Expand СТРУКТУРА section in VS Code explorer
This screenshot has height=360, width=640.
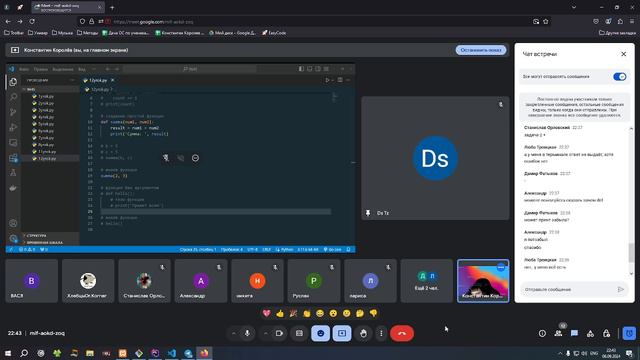click(x=37, y=236)
